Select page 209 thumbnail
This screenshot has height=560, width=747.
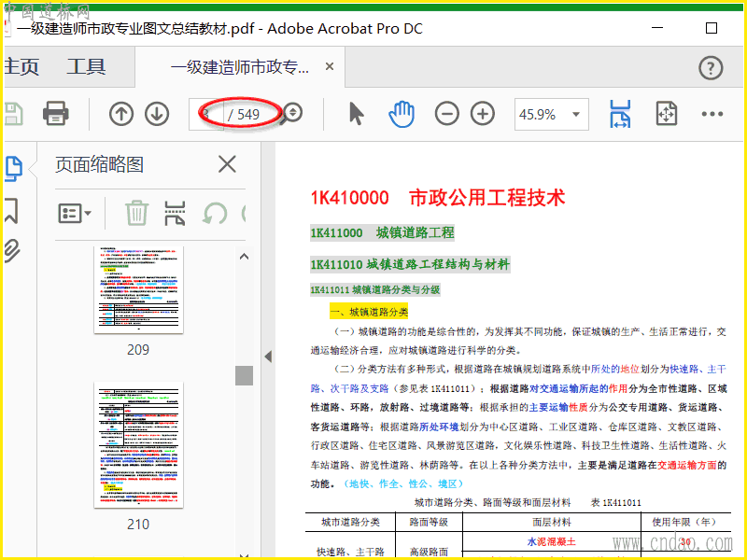[x=138, y=290]
